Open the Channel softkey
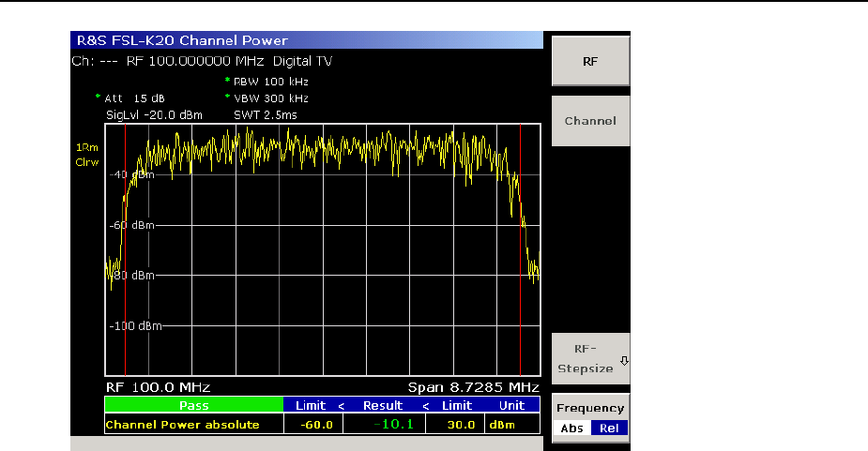Viewport: 868px width, 451px height. pyautogui.click(x=590, y=121)
